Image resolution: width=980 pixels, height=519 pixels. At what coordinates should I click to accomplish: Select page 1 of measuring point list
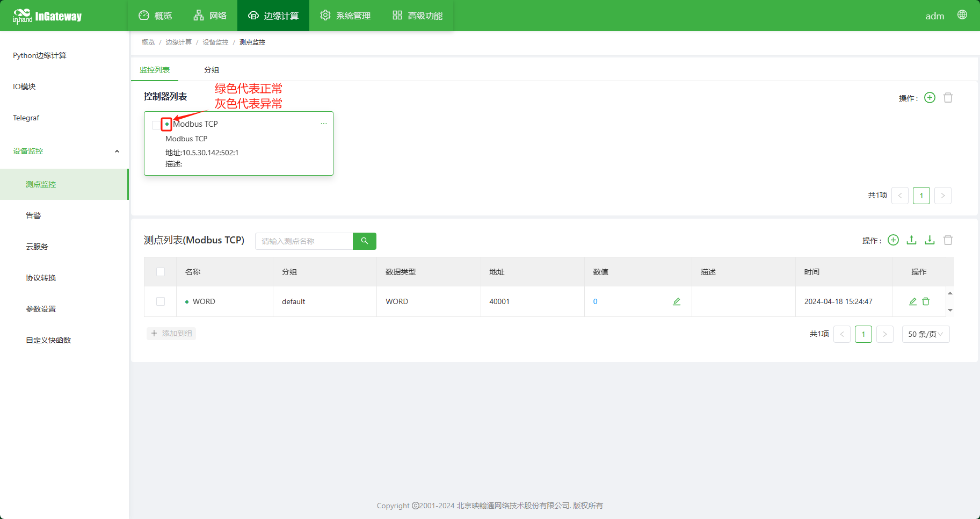click(x=863, y=334)
